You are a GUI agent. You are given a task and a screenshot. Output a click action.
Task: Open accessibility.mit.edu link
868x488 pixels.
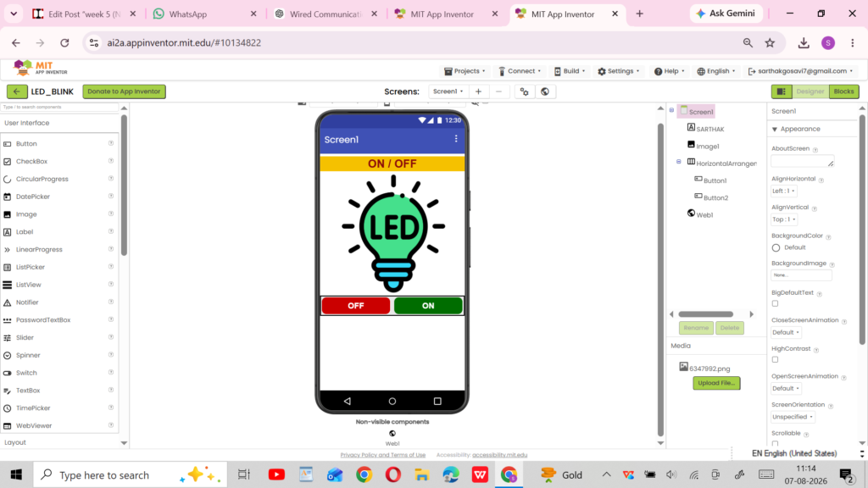tap(499, 455)
